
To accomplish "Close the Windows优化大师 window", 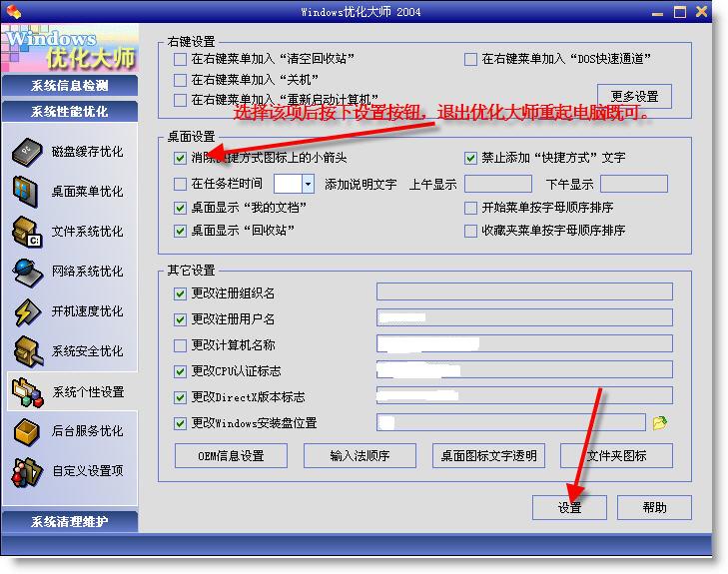I will [x=701, y=12].
